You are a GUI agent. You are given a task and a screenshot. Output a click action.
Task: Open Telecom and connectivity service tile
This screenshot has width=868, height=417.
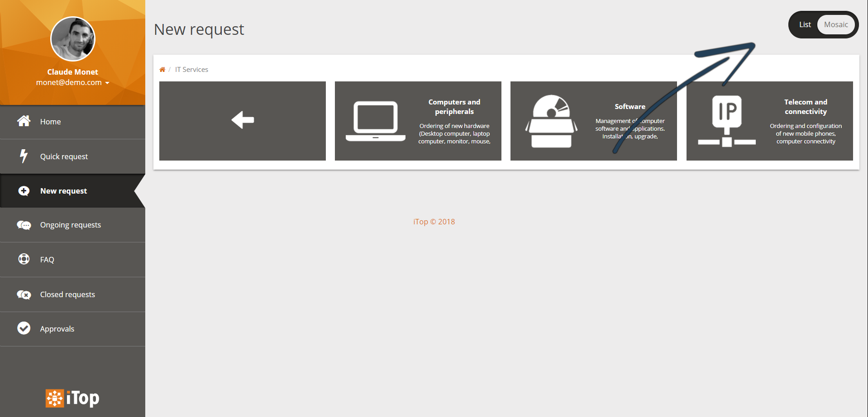pos(770,121)
